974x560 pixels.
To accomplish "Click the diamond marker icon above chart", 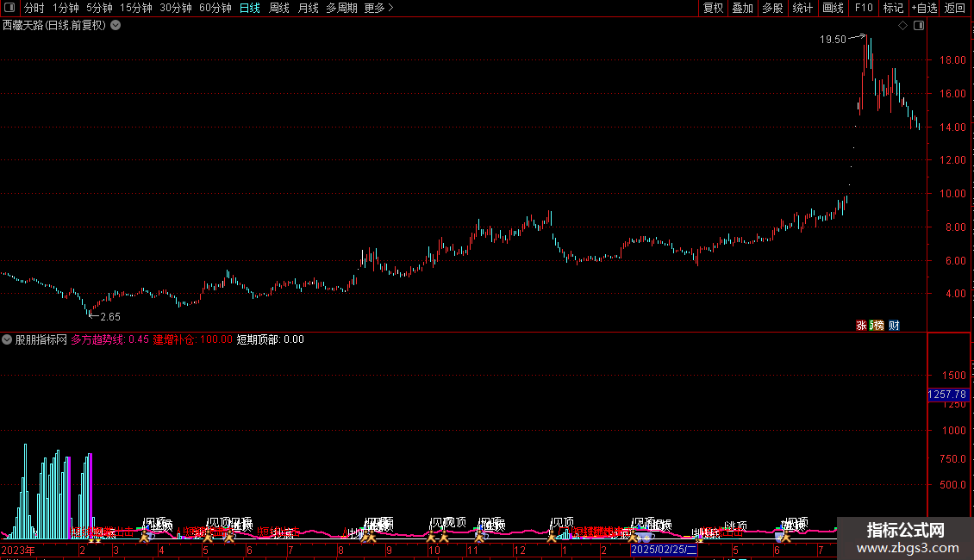I will point(903,26).
